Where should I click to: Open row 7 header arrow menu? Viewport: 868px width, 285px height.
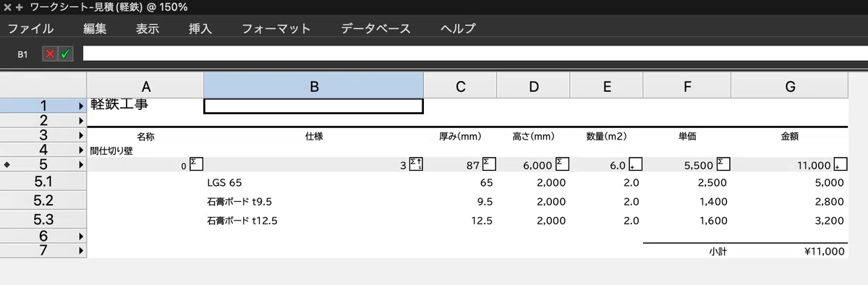click(80, 251)
